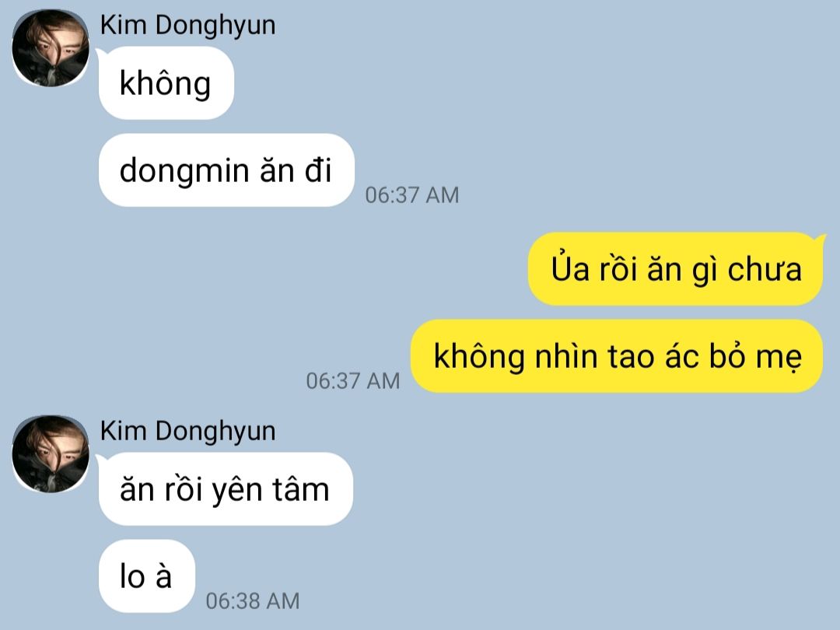
Task: Open the Kim Donghyun name above "ăn rồi yên tâm"
Action: pyautogui.click(x=188, y=431)
